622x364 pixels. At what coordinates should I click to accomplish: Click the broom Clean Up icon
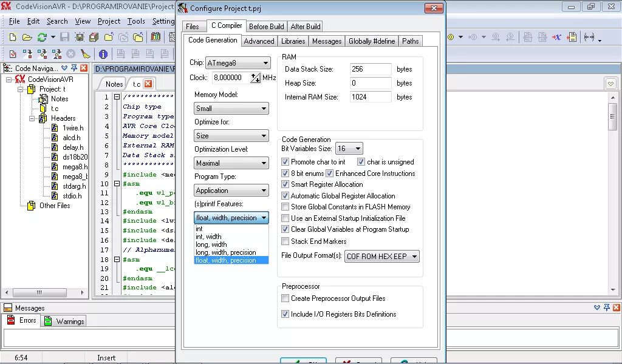[x=85, y=54]
